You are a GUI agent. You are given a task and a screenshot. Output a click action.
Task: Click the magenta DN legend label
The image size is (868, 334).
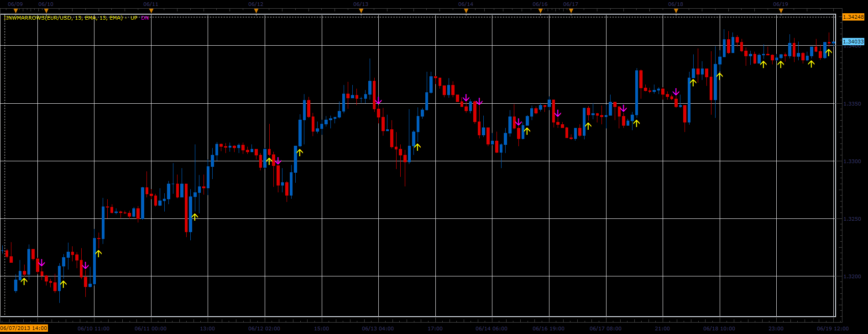[145, 18]
